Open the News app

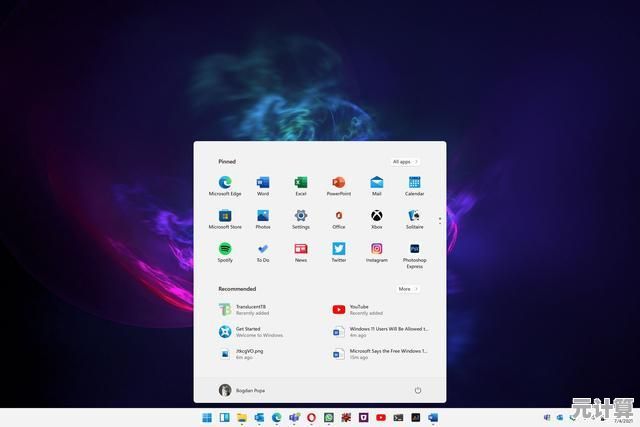(x=301, y=252)
